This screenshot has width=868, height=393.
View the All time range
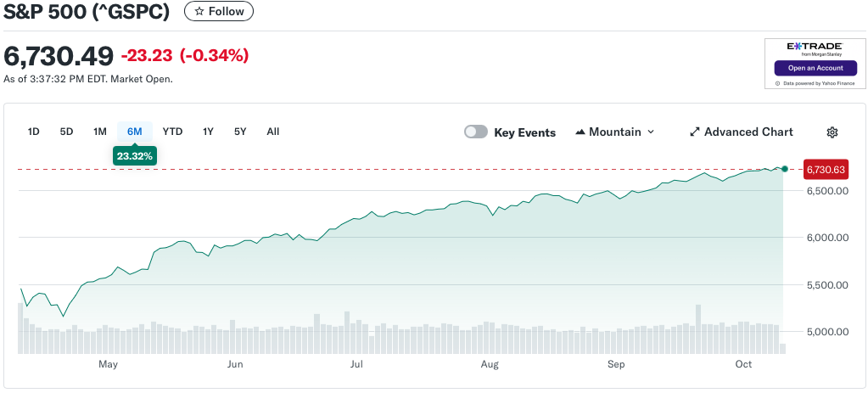tap(272, 132)
